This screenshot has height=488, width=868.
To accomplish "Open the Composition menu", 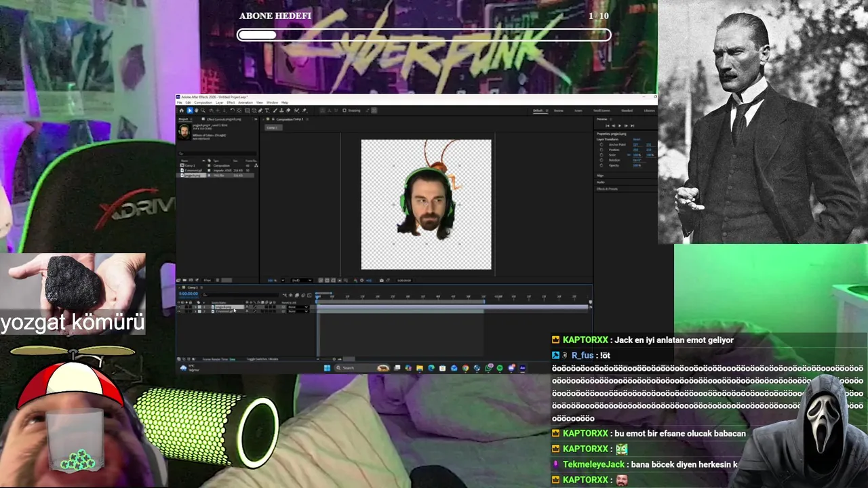I will pos(203,102).
